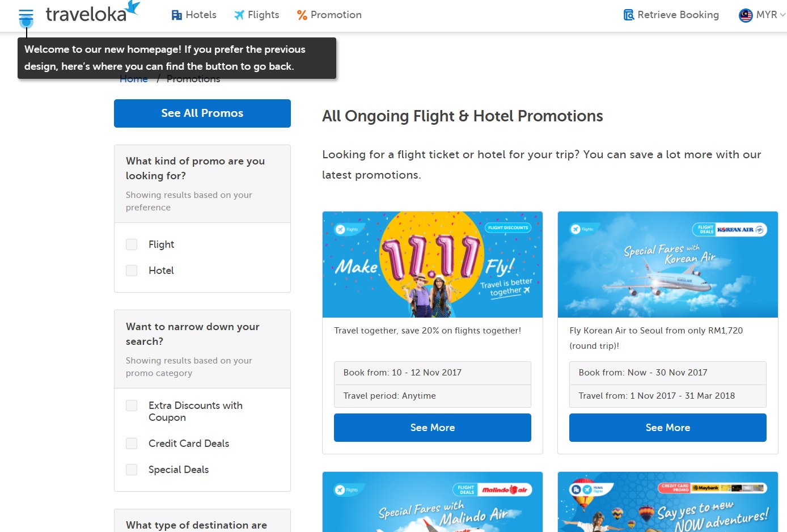Image resolution: width=787 pixels, height=532 pixels.
Task: Tick the Special Deals checkbox
Action: pyautogui.click(x=132, y=470)
